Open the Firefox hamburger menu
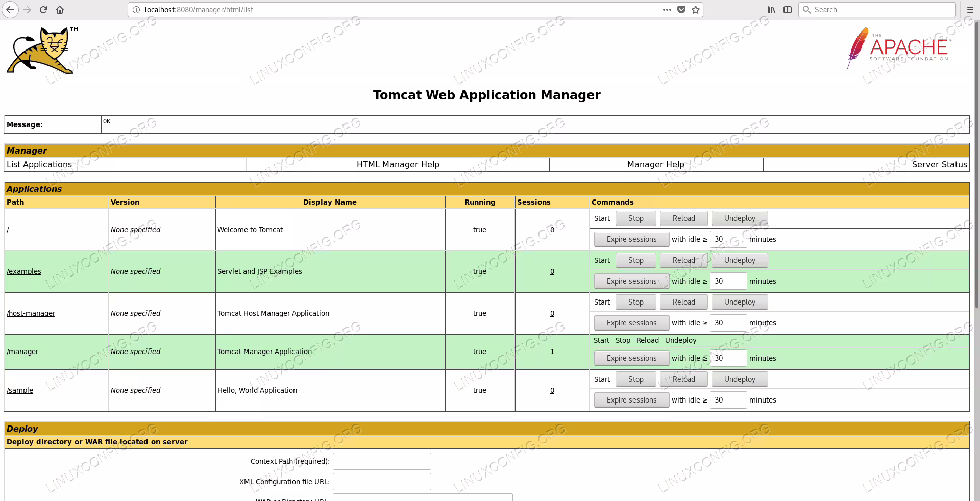Screen dimensions: 980x501 tap(970, 10)
